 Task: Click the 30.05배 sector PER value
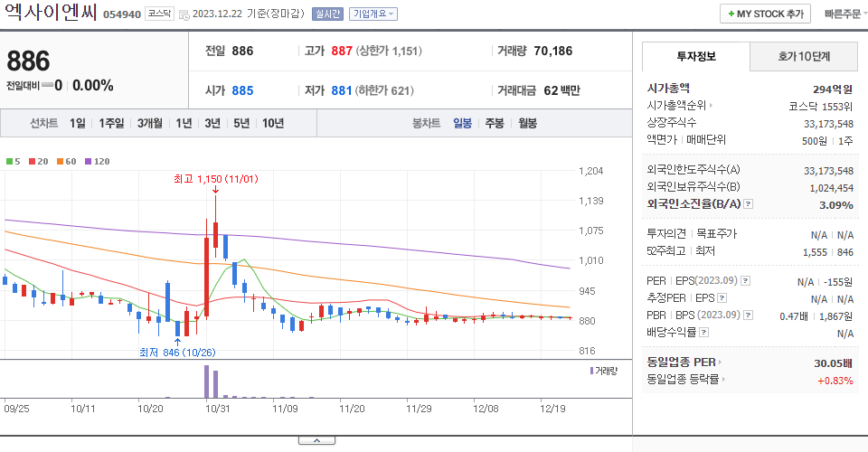833,363
